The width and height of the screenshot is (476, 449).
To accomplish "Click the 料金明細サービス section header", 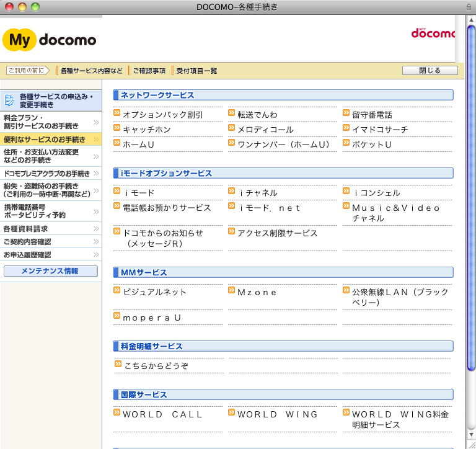I will pyautogui.click(x=283, y=346).
